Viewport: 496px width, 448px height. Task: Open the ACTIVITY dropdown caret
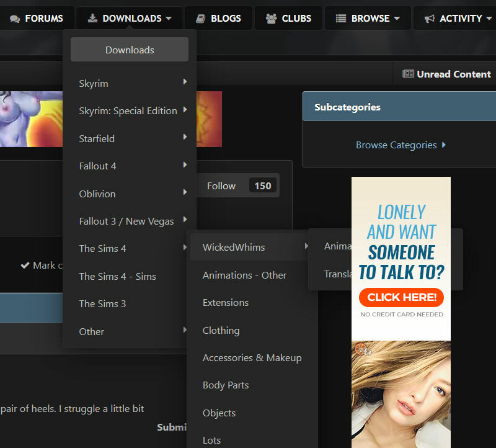tap(489, 19)
